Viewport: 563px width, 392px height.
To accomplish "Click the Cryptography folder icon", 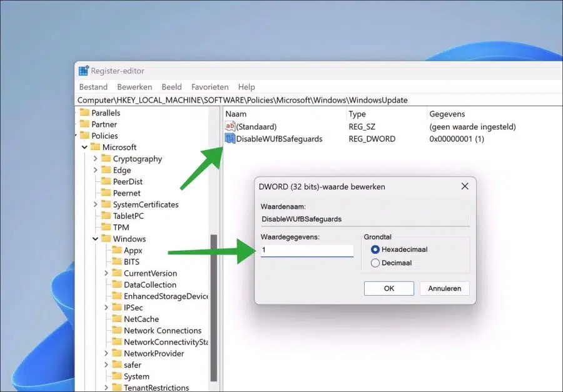I will pos(106,158).
